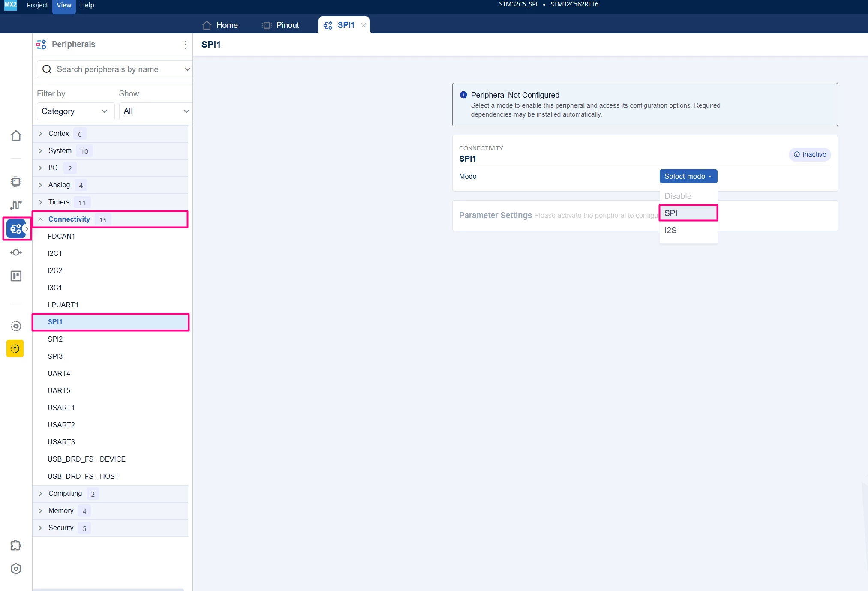Click the info icon beside Peripheral Not Configured
Screen dimensions: 868x591
coord(463,95)
